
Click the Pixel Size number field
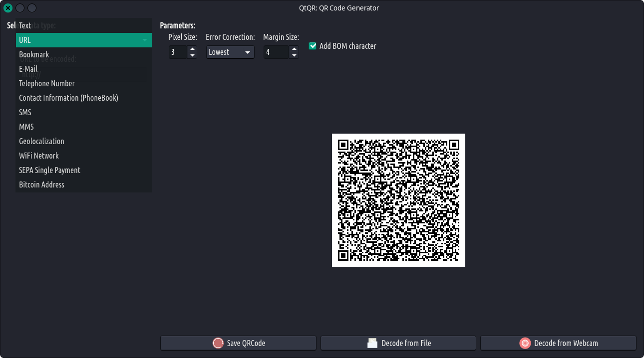[x=178, y=52]
